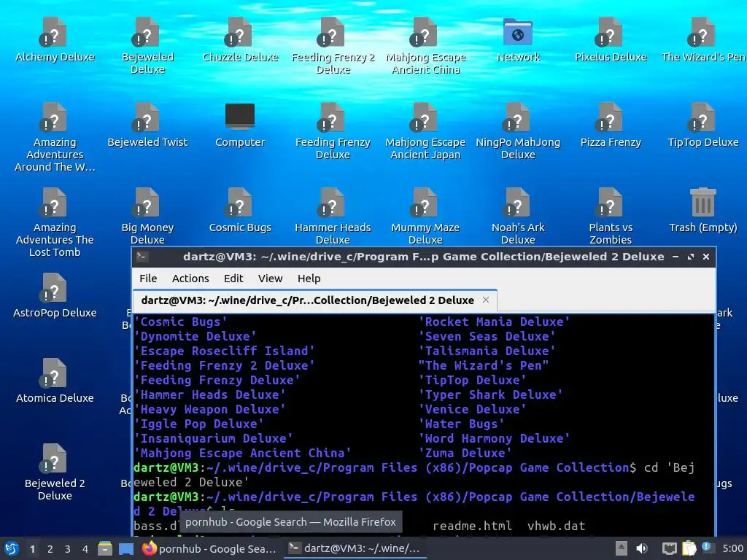The image size is (747, 560).
Task: Select the Trash (Empty) desktop icon
Action: [x=703, y=211]
